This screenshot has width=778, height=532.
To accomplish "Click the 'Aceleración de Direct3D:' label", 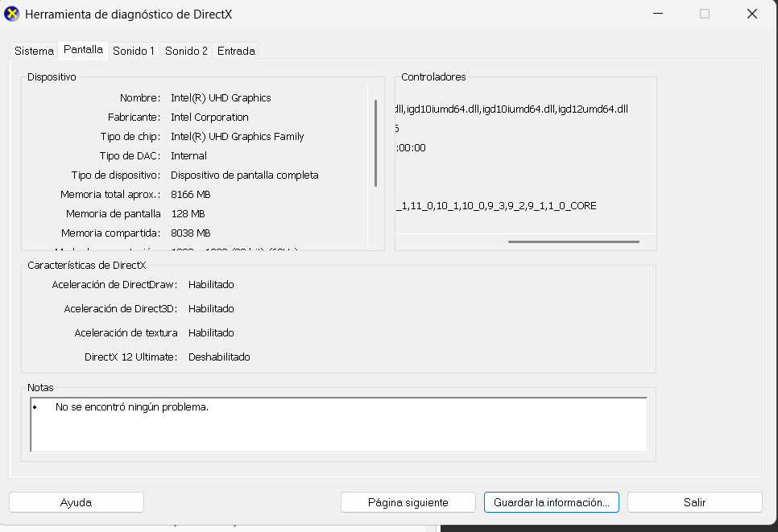I will [x=121, y=308].
